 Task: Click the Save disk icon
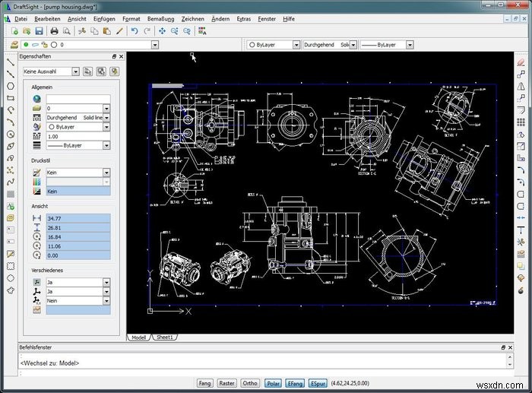pyautogui.click(x=39, y=31)
